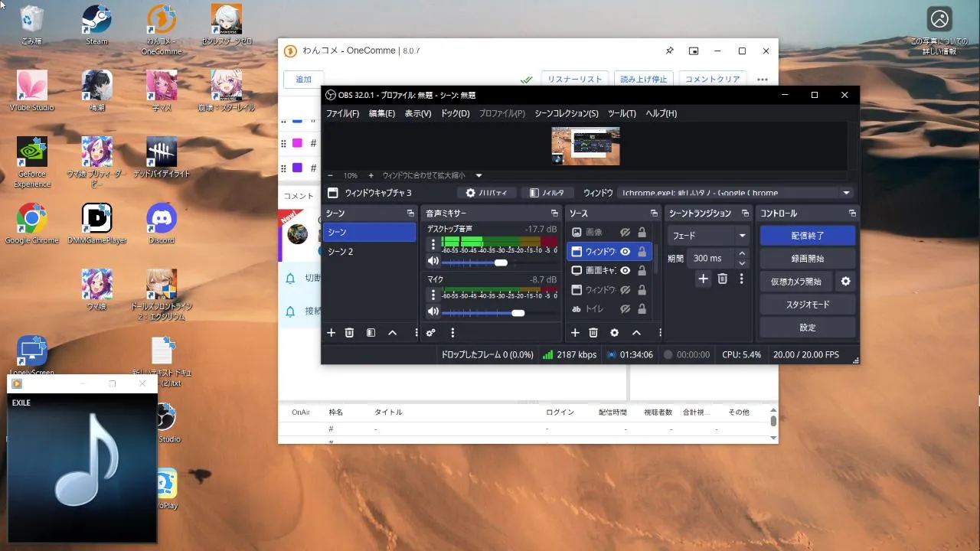
Task: Remove the transition with the trash icon
Action: click(722, 279)
